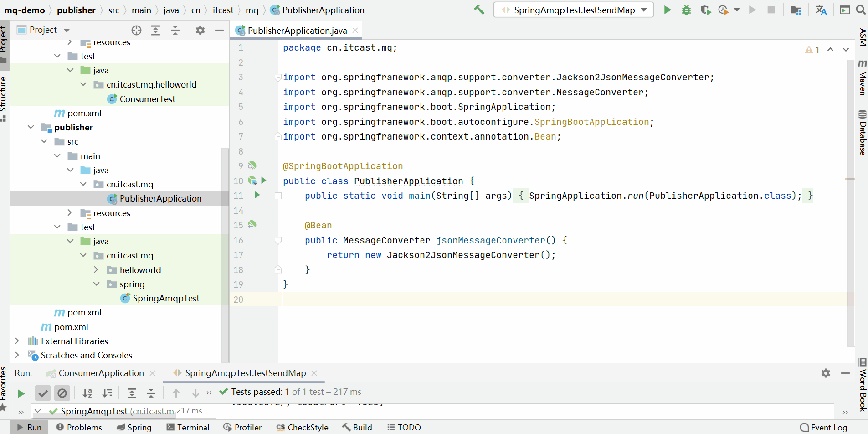This screenshot has width=868, height=434.
Task: Switch to ConsumerApplication run tab
Action: point(101,373)
